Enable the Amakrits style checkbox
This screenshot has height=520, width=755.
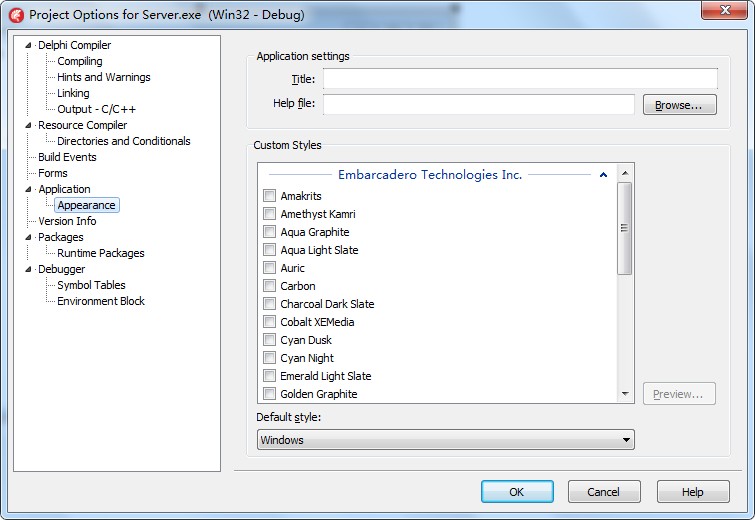click(269, 195)
